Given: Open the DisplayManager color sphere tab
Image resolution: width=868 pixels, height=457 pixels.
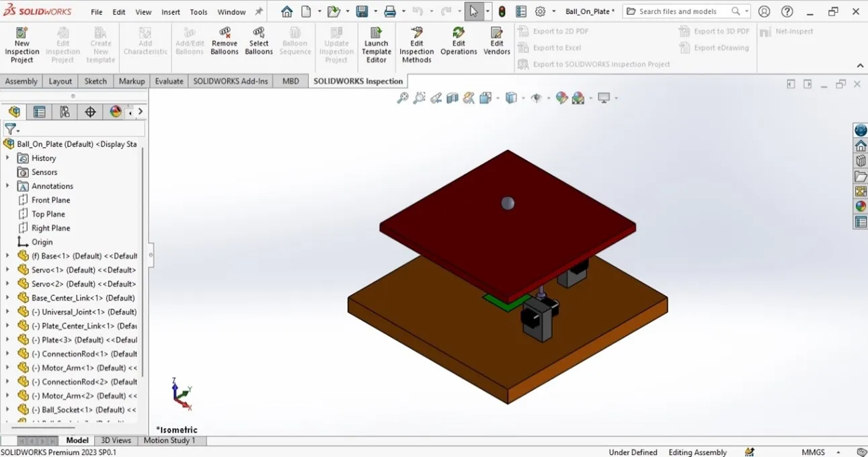Looking at the screenshot, I should point(116,112).
